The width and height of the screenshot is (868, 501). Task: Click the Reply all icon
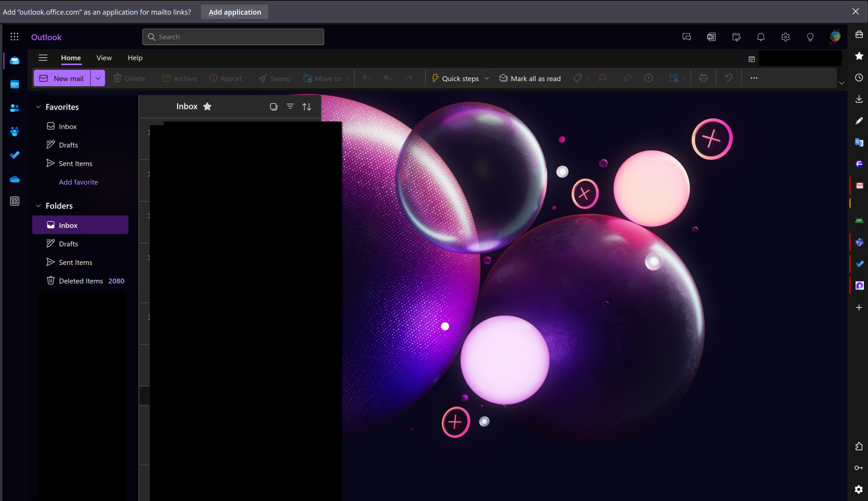[388, 78]
